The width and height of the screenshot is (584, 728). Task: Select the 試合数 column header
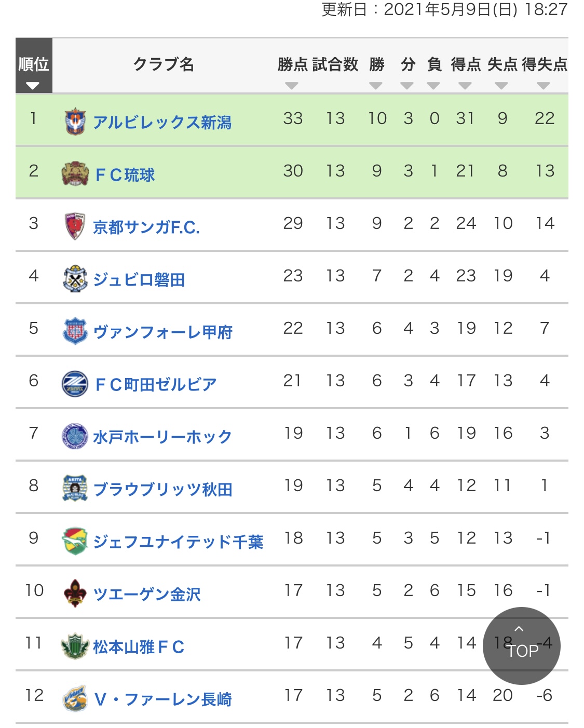coord(335,64)
